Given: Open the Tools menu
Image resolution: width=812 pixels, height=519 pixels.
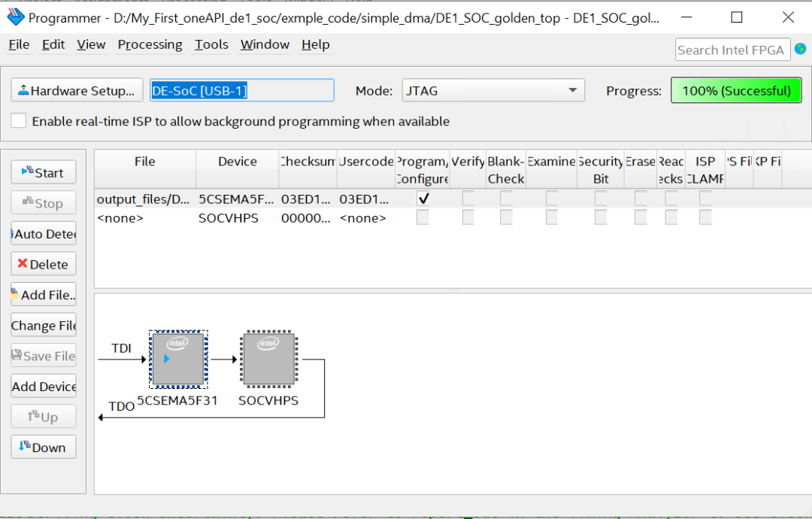Looking at the screenshot, I should 211,44.
